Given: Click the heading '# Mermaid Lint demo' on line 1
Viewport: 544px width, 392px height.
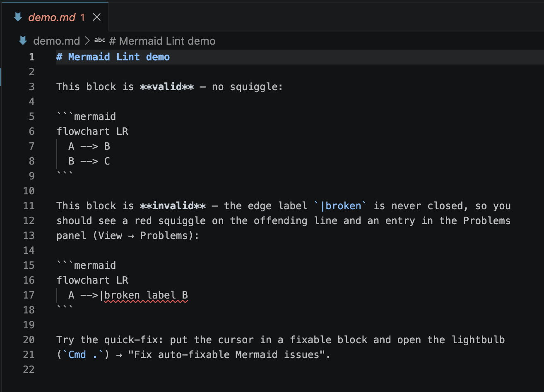Looking at the screenshot, I should click(113, 57).
